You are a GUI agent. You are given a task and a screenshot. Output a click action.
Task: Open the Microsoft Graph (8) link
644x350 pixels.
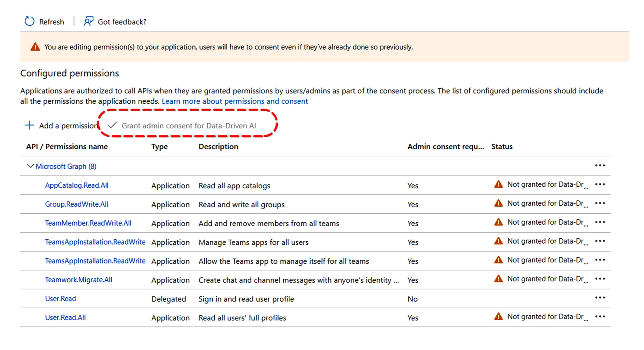point(66,166)
